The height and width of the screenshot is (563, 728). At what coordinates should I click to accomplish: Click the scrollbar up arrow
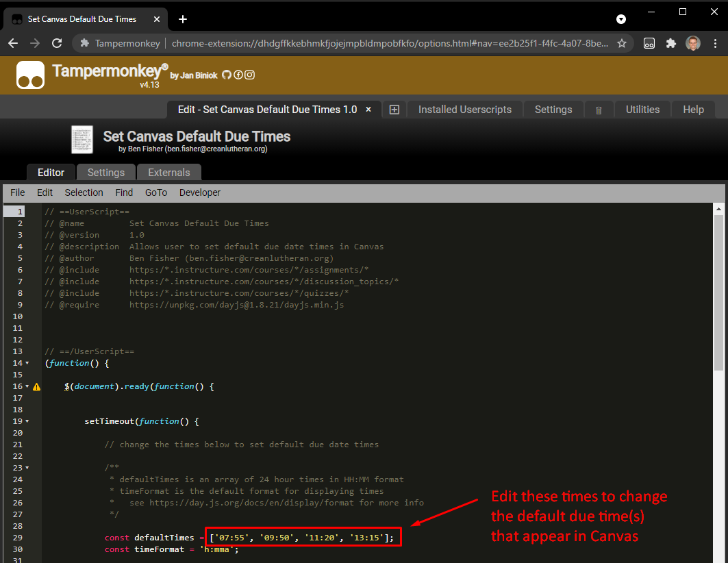point(718,209)
